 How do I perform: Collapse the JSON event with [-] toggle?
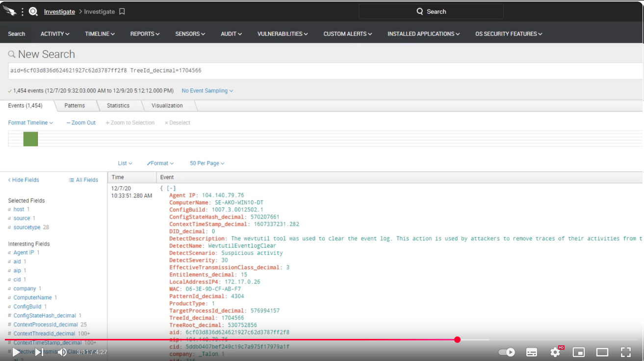[171, 188]
